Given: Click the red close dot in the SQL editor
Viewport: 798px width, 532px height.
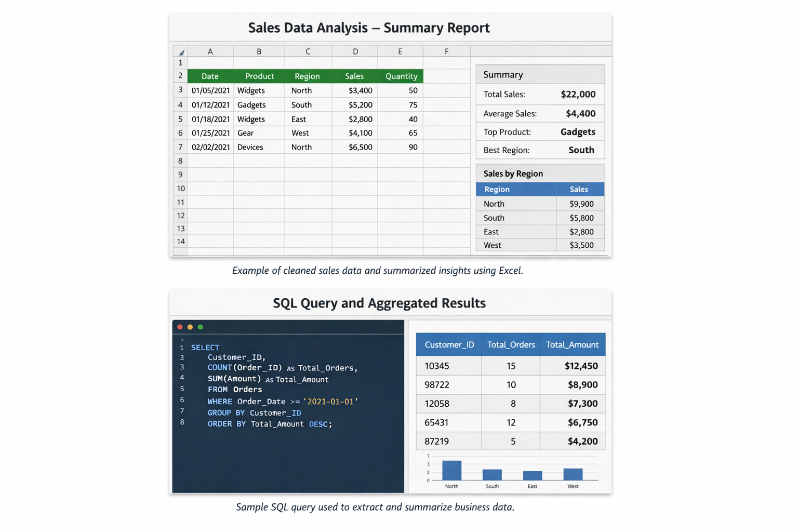Looking at the screenshot, I should tap(180, 327).
